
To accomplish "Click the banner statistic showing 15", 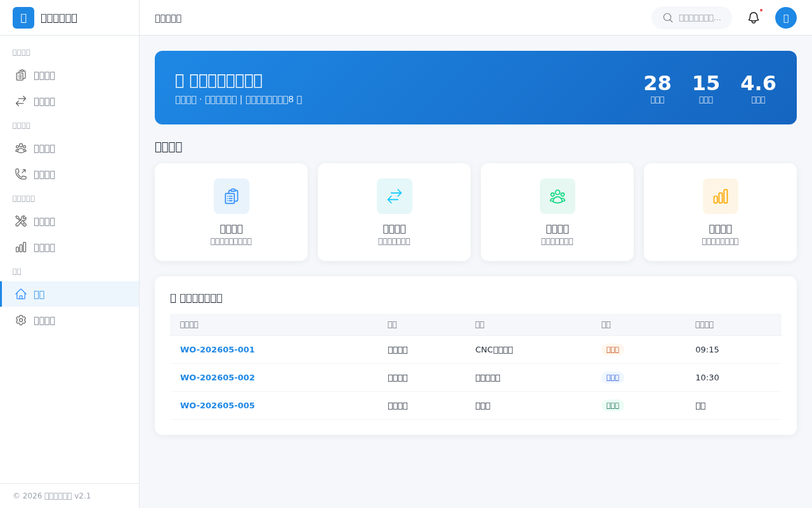I will [706, 88].
